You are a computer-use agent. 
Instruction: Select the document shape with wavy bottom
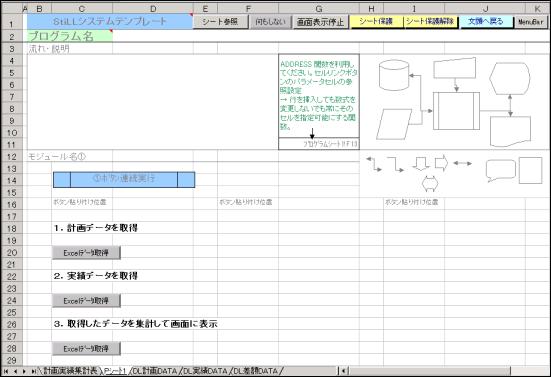pyautogui.click(x=510, y=131)
